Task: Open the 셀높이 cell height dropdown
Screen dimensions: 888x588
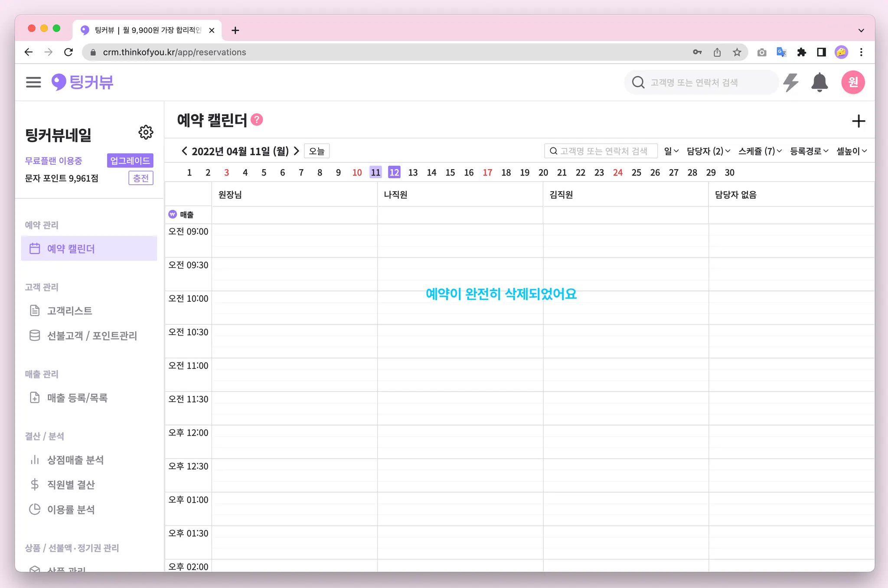Action: click(x=851, y=151)
